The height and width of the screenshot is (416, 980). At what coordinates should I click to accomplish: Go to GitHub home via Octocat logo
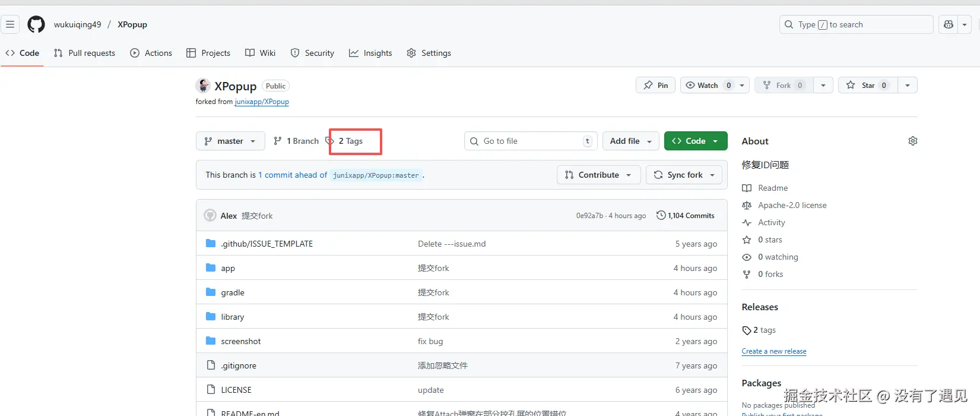[x=36, y=24]
